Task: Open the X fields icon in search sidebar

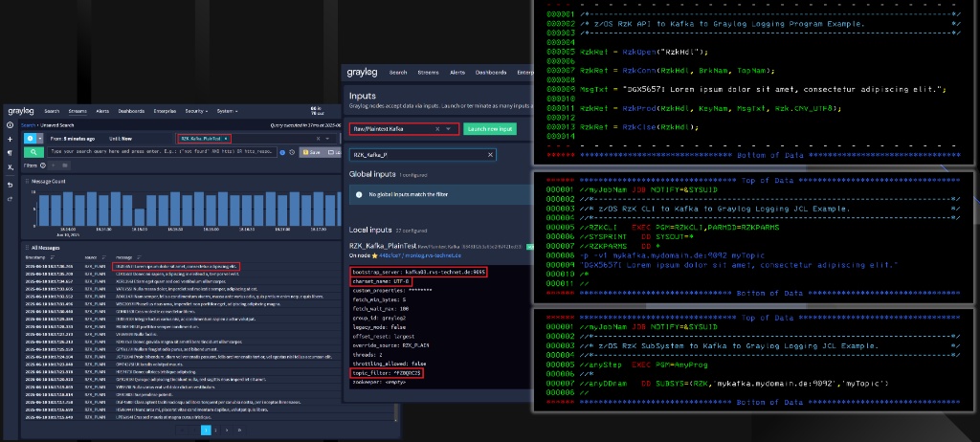Action: [10, 167]
